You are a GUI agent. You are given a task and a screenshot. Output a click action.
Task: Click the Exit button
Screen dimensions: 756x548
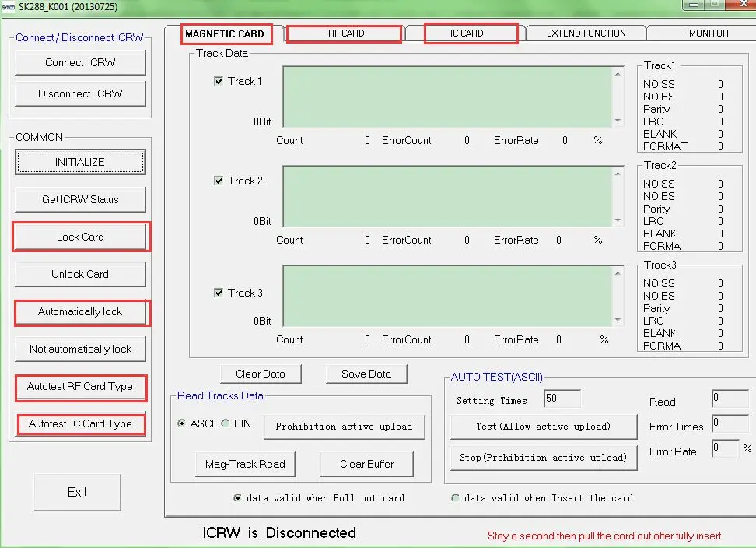[77, 492]
